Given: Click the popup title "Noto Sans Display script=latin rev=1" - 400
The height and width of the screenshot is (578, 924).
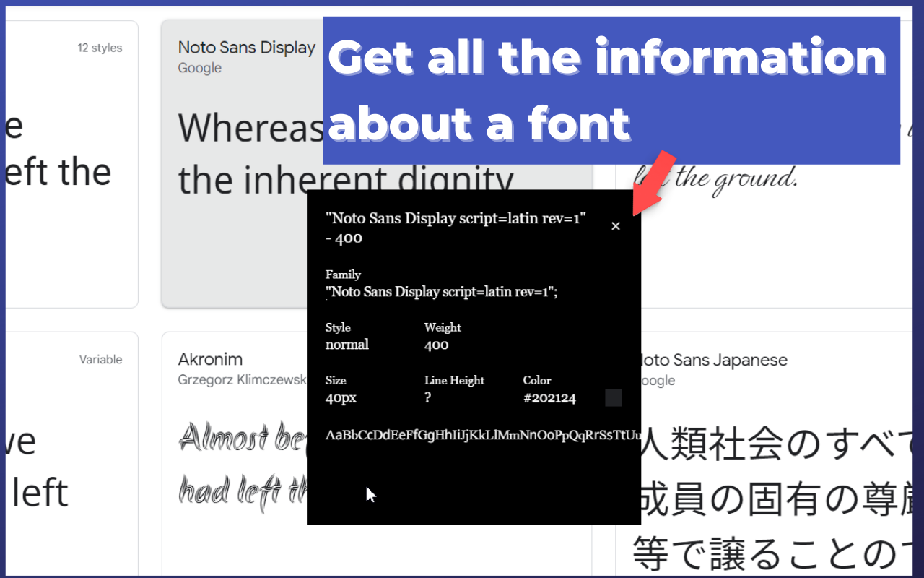Looking at the screenshot, I should (456, 228).
